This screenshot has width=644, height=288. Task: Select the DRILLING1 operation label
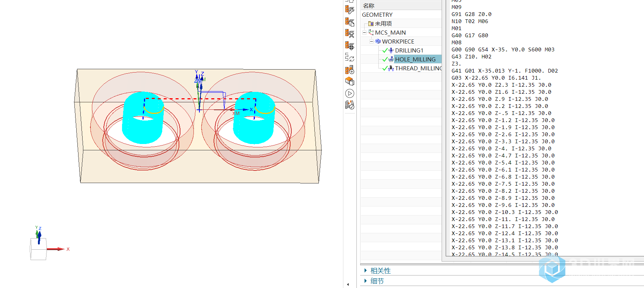pyautogui.click(x=409, y=50)
